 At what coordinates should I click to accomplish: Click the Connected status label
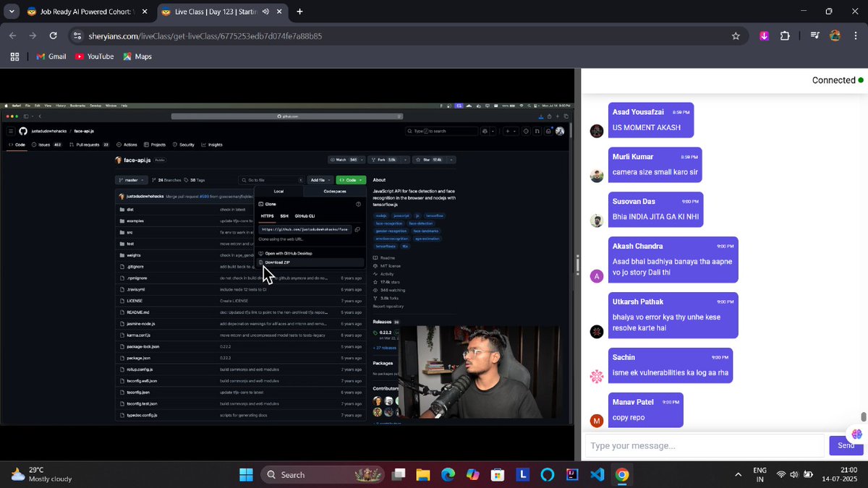[x=833, y=80]
